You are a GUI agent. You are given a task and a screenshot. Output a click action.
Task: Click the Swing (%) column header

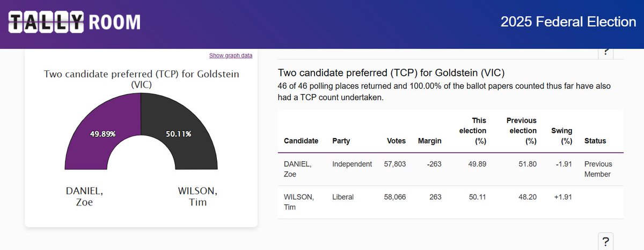(562, 135)
